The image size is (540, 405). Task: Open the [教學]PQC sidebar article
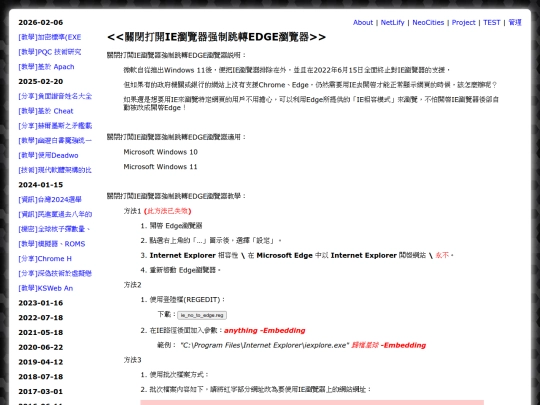50,52
